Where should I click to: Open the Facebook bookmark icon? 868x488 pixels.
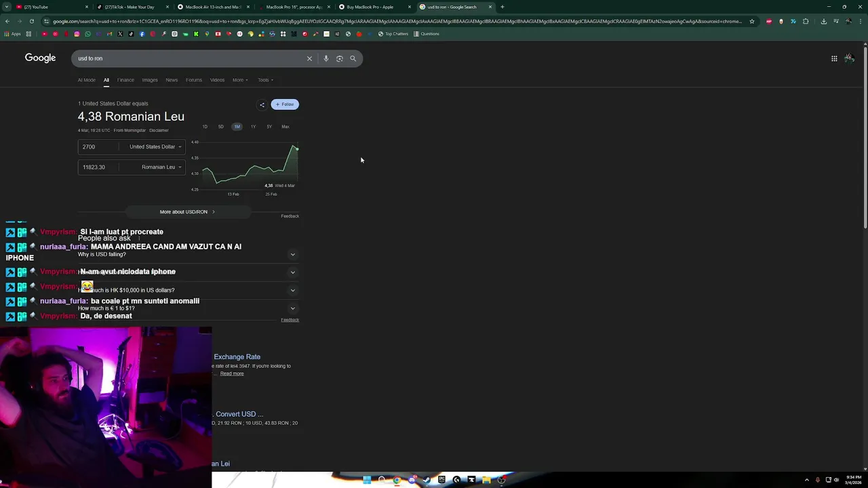[x=142, y=34]
